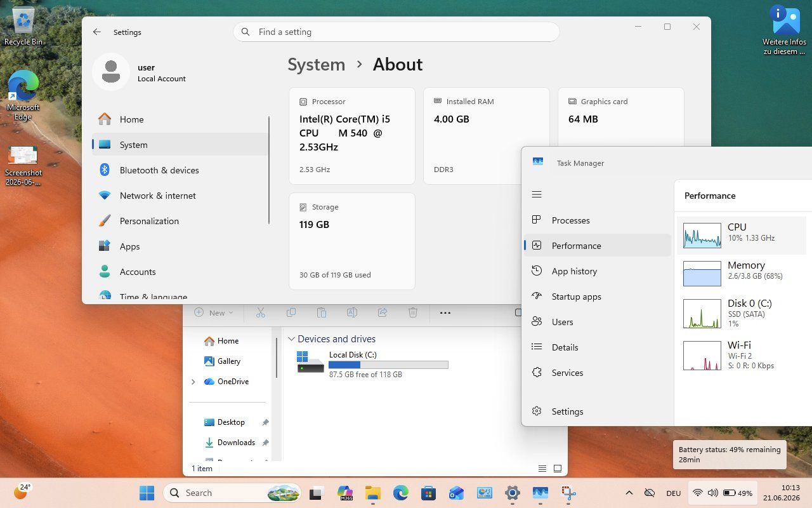Click the Paste icon in File Explorer toolbar
This screenshot has width=812, height=508.
[x=322, y=312]
